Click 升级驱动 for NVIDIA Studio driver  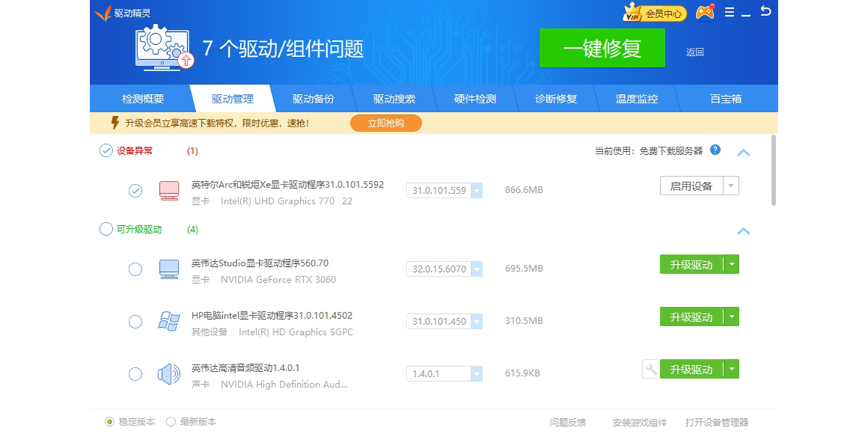(x=692, y=265)
